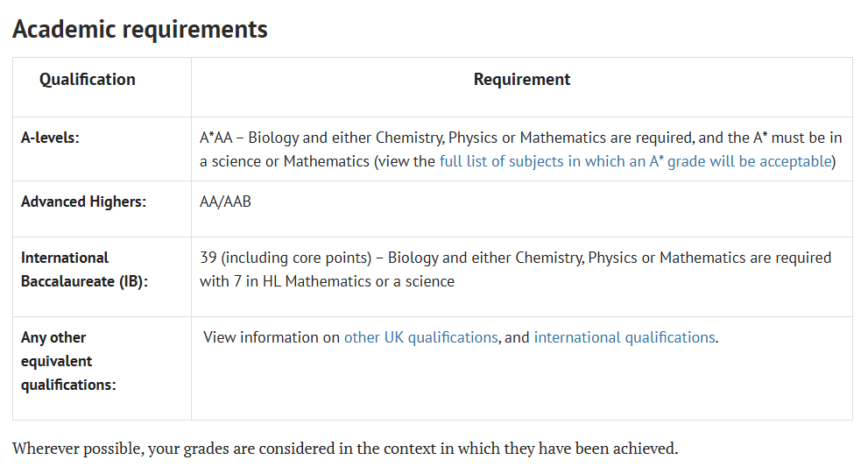Click the Any other equivalent qualifications label
868x474 pixels.
click(x=68, y=361)
